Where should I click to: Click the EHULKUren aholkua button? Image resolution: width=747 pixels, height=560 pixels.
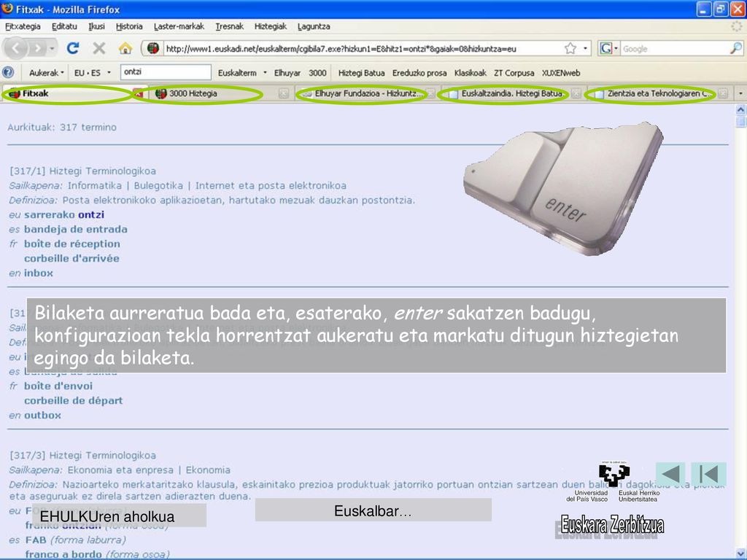pyautogui.click(x=119, y=516)
